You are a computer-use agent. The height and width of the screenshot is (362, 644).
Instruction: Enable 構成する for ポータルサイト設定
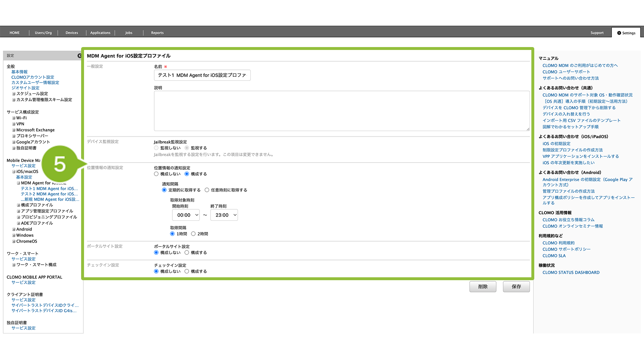pos(187,253)
